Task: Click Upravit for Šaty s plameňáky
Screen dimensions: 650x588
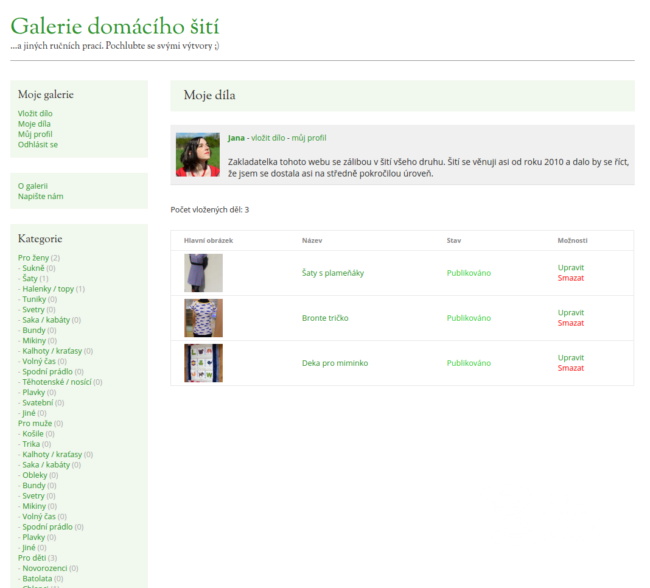Action: pyautogui.click(x=571, y=267)
